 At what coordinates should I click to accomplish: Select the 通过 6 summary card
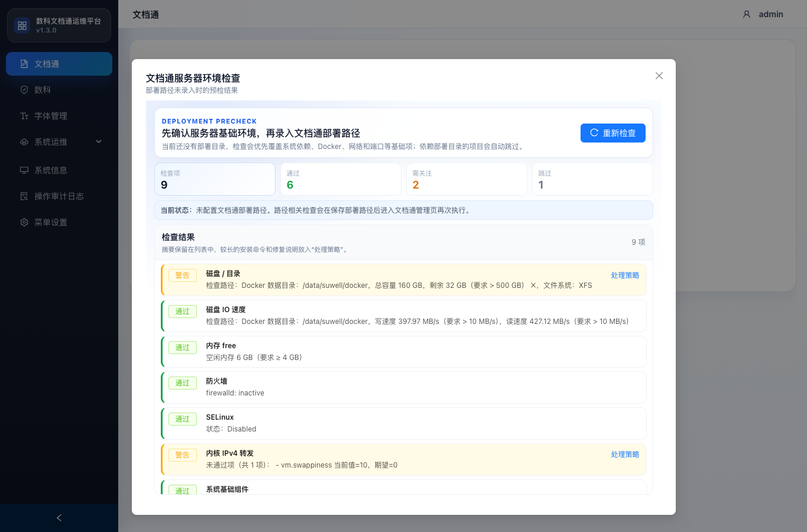[341, 179]
